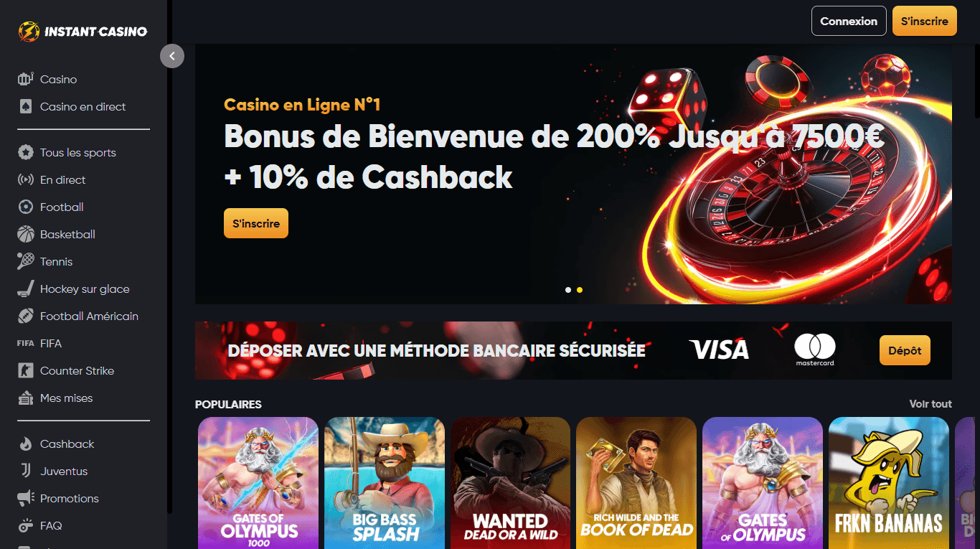Click the Instant Casino logo
980x549 pixels.
tap(83, 31)
